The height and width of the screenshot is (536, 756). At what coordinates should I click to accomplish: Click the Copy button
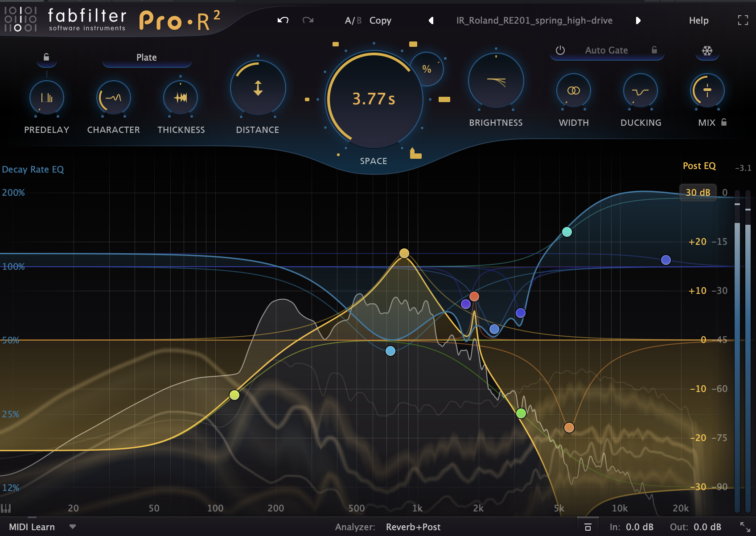[x=380, y=21]
